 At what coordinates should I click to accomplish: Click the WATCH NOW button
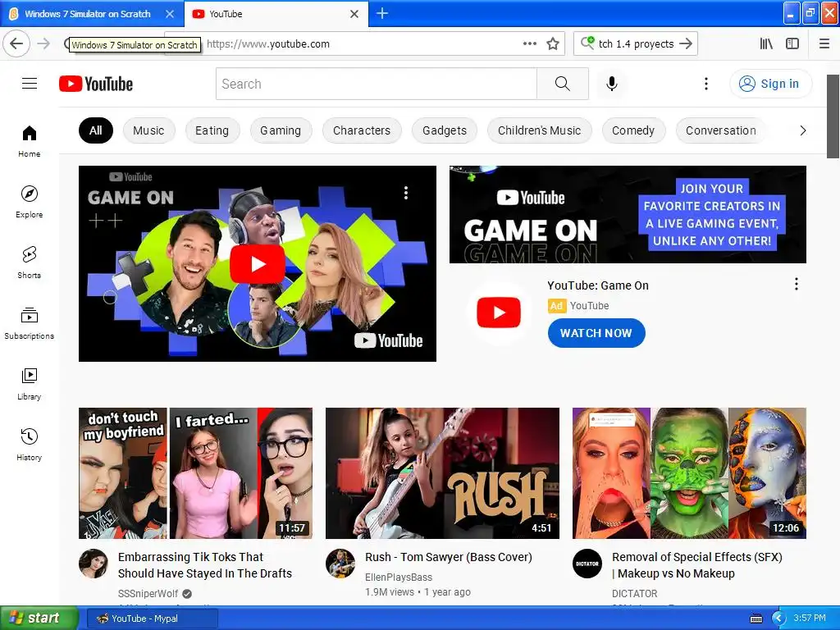click(596, 333)
